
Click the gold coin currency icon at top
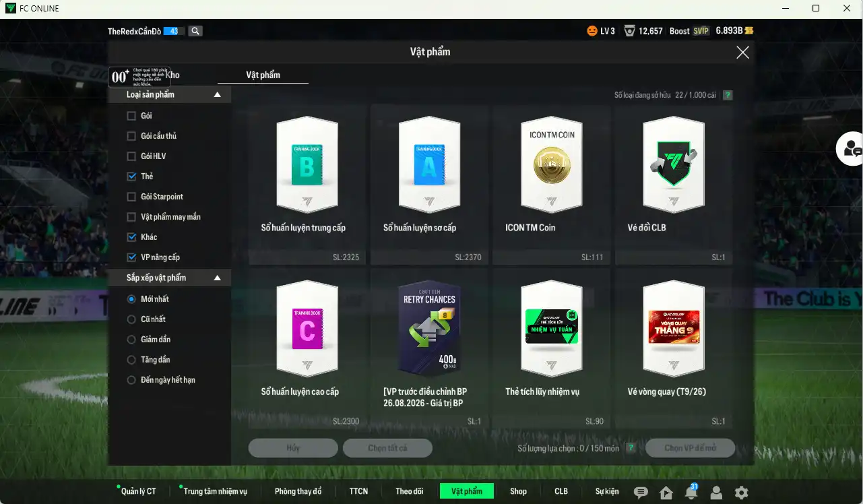pos(748,31)
